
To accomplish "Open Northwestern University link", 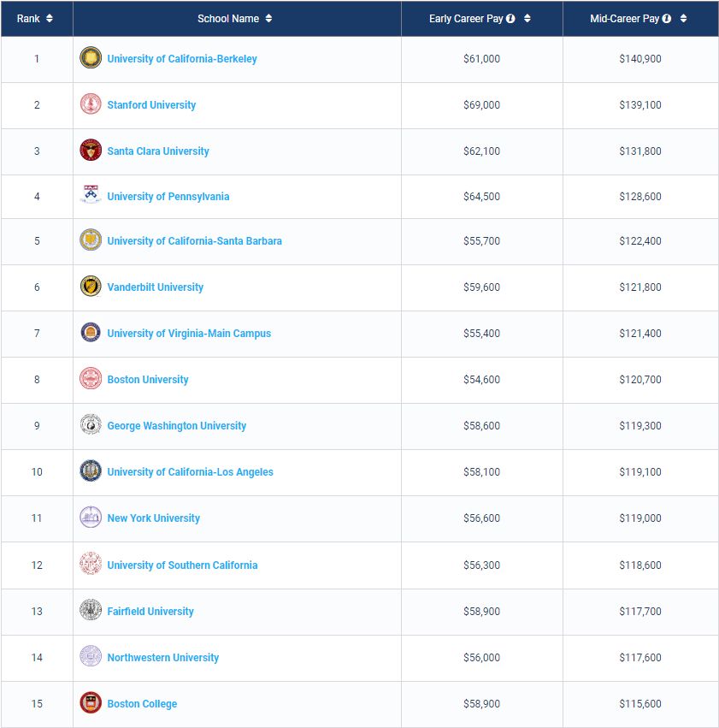I will (162, 658).
